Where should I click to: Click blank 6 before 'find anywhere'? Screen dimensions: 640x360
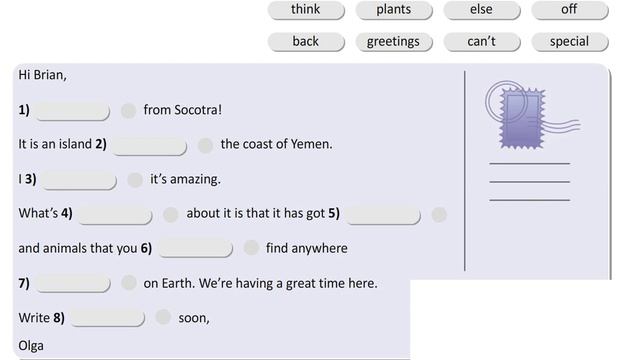pos(196,249)
